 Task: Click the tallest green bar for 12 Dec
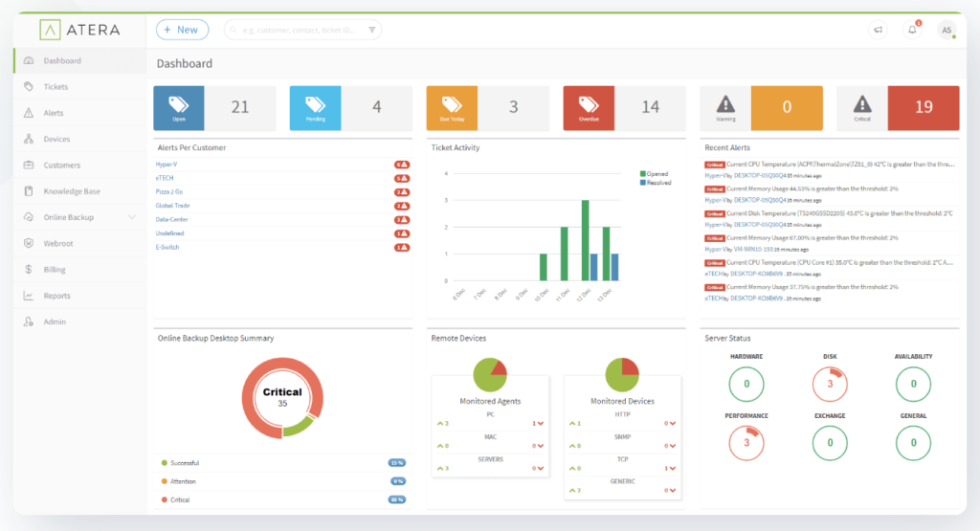(585, 240)
